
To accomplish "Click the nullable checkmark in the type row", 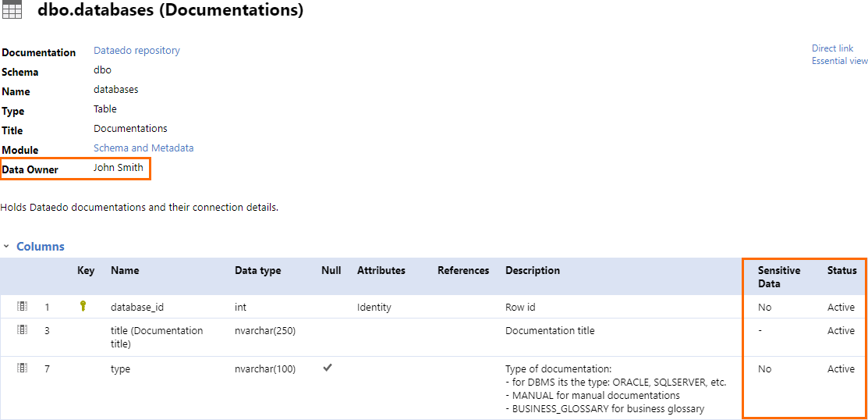I will [x=328, y=368].
